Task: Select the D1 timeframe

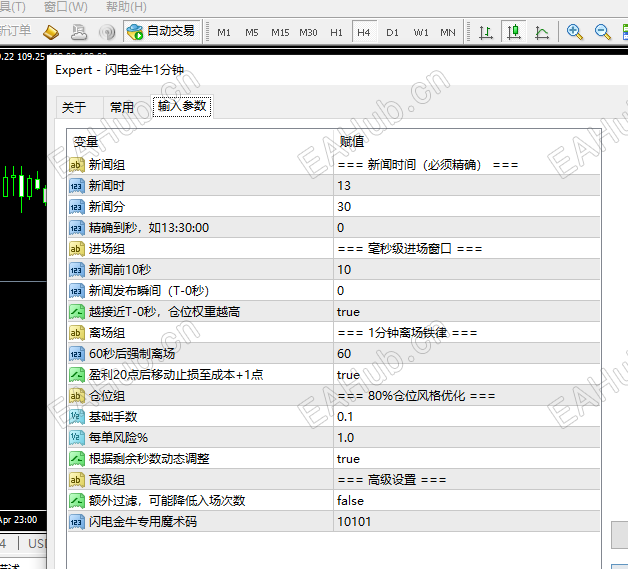Action: tap(392, 32)
